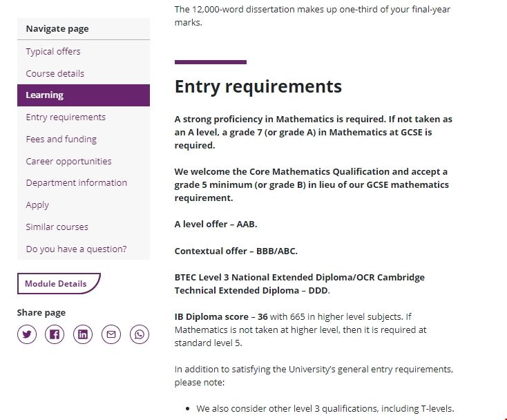
Task: Share page on WhatsApp
Action: [x=140, y=335]
